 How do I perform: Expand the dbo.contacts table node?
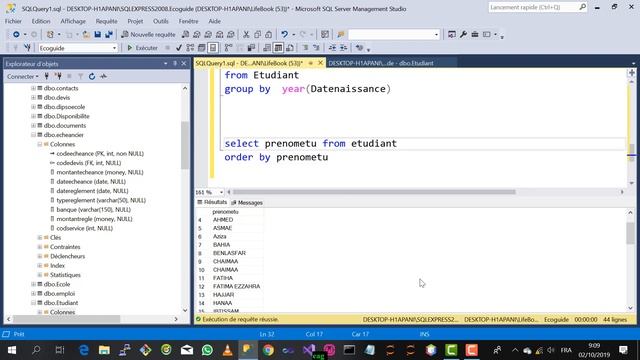[33, 88]
